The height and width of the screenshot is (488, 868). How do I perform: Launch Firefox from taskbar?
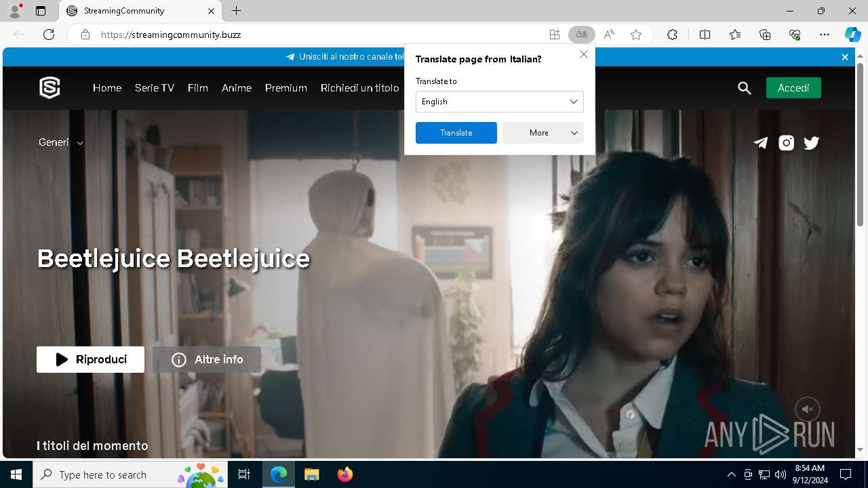(345, 474)
